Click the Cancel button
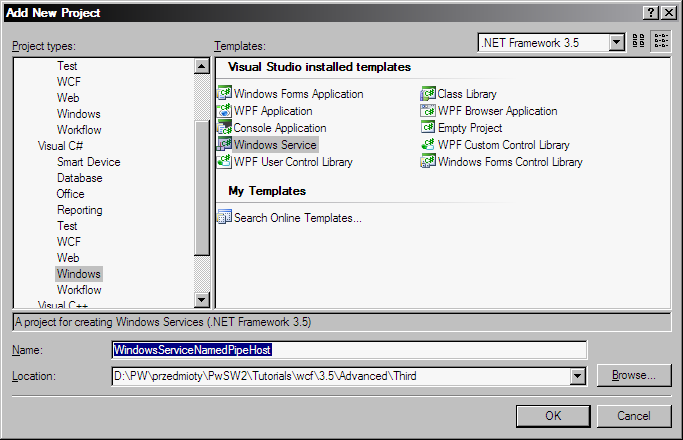683x440 pixels. (634, 416)
